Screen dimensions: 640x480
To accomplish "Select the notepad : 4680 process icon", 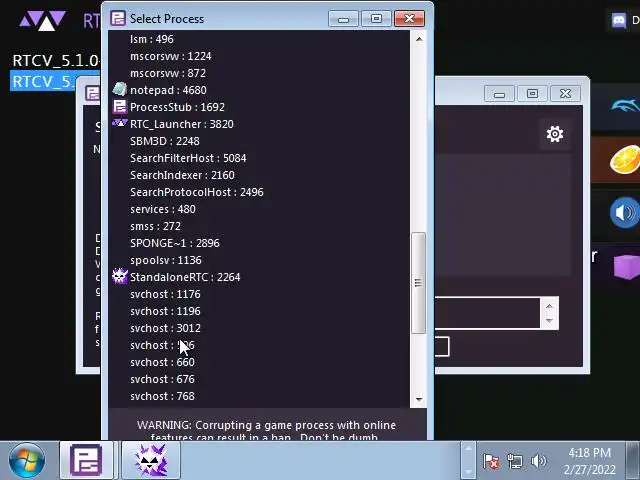I will tap(120, 90).
